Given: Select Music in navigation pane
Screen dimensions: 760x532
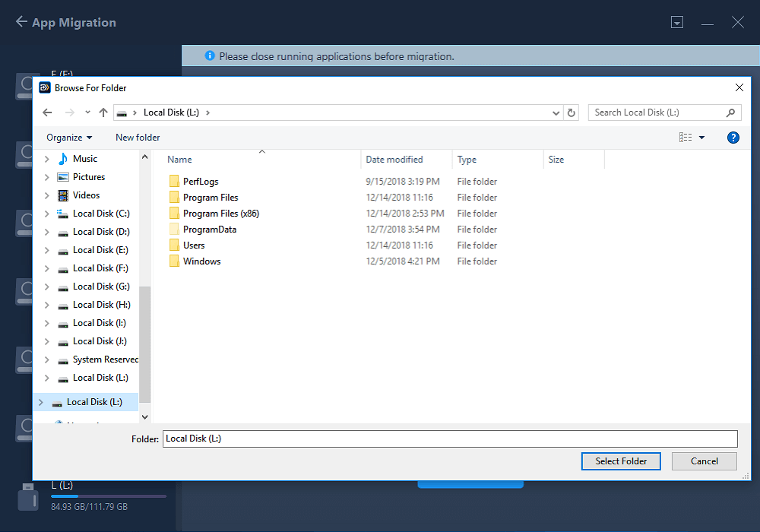Looking at the screenshot, I should click(x=85, y=159).
